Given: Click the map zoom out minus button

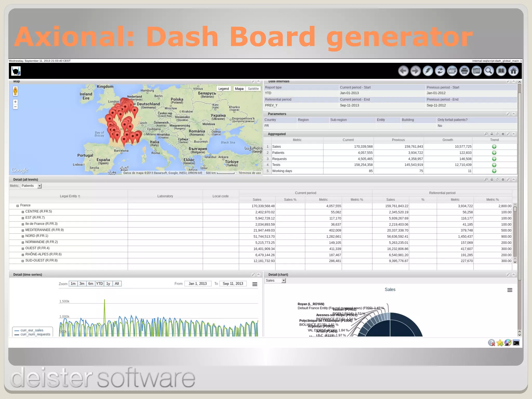Looking at the screenshot, I should pyautogui.click(x=15, y=107).
